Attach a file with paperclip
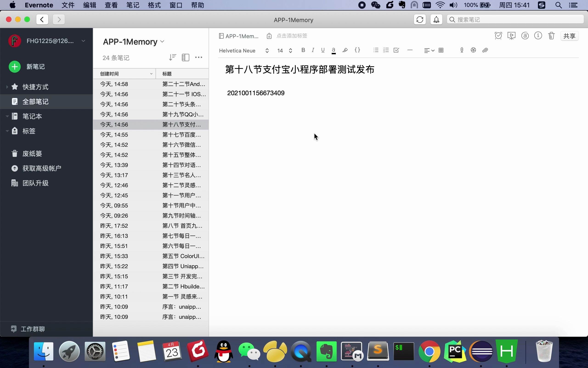This screenshot has height=368, width=588. click(485, 50)
